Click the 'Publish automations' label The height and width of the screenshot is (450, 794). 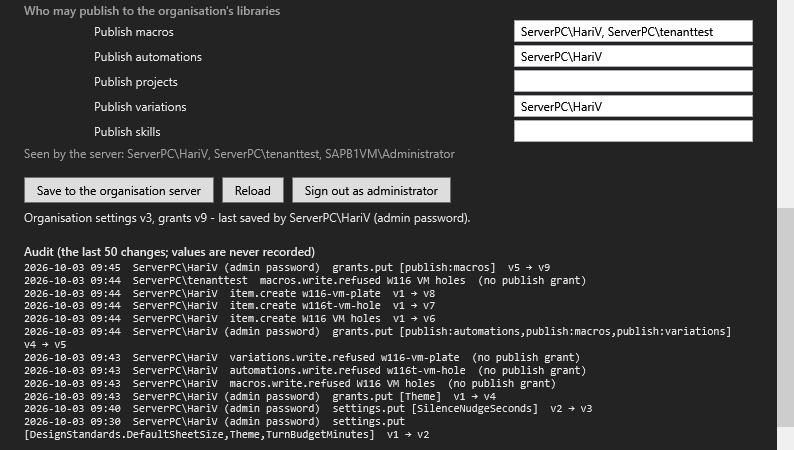(x=148, y=57)
